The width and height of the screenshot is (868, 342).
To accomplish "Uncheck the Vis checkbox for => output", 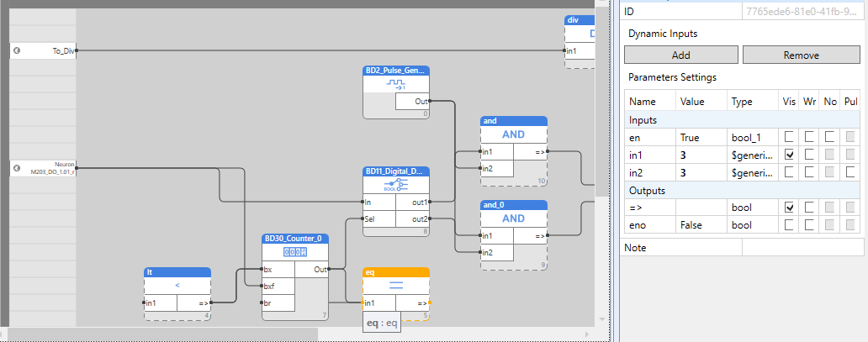I will [x=789, y=208].
